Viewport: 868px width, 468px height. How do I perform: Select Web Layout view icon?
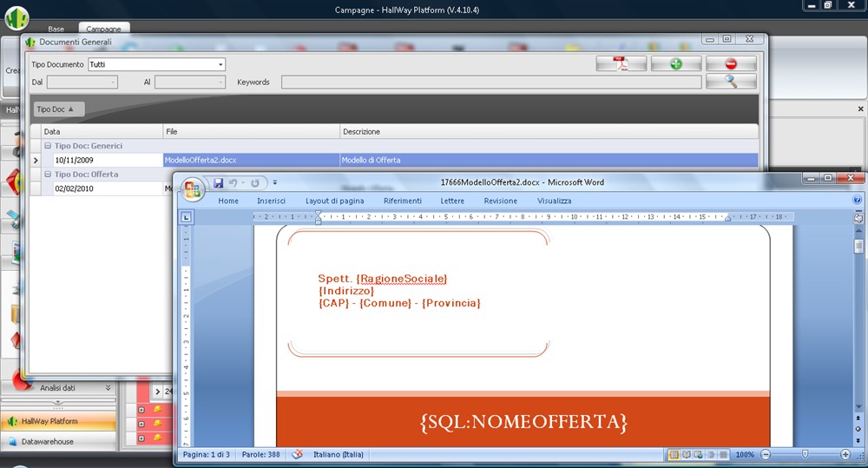pos(699,455)
